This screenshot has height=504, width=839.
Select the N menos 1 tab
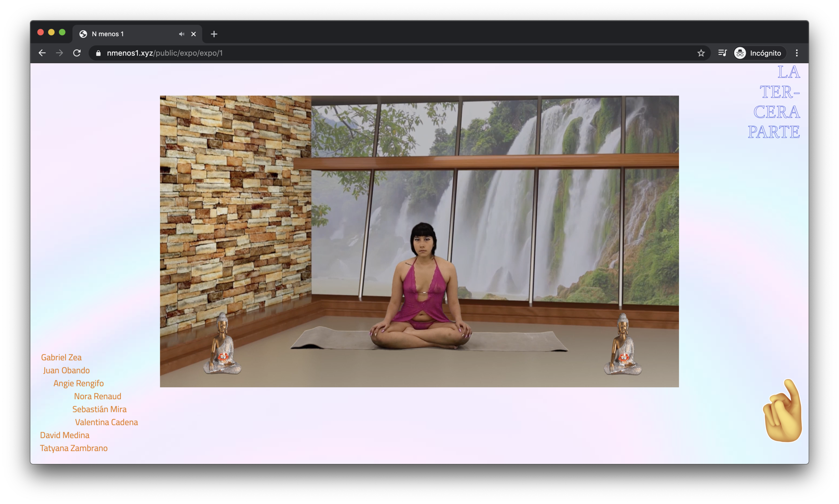137,34
